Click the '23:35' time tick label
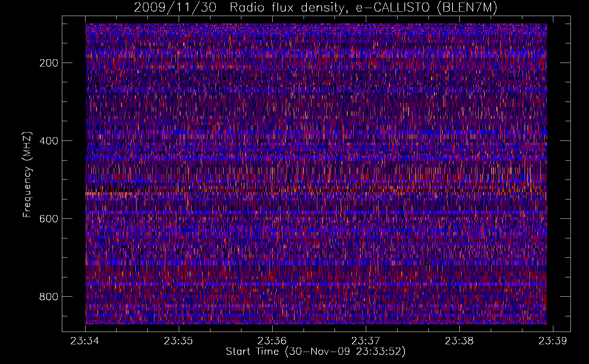Screen dimensions: 589x364 [178, 341]
